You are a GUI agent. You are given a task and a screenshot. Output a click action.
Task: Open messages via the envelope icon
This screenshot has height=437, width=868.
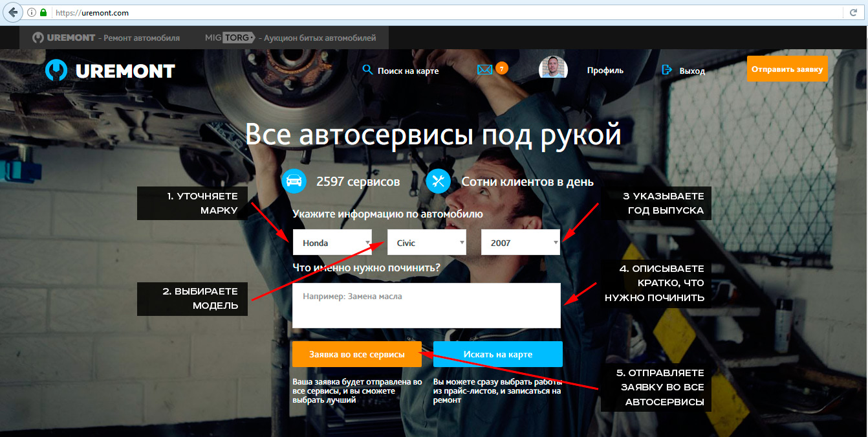click(484, 70)
